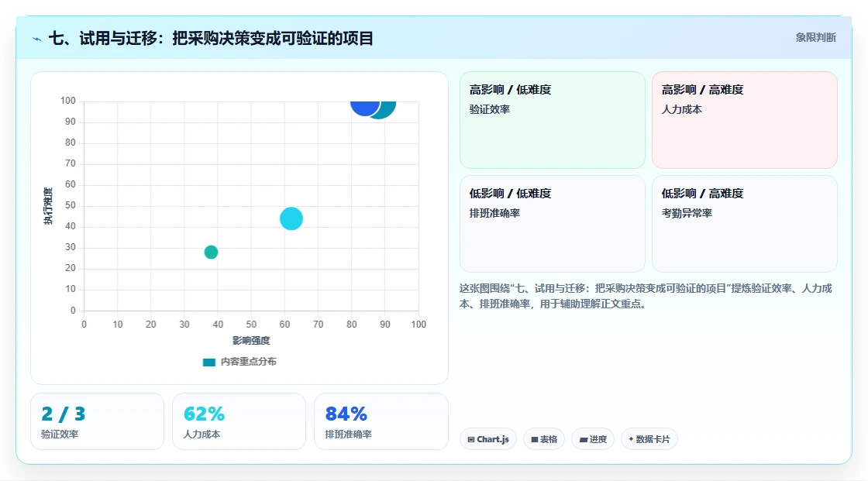Click the 考勤异常率 text
This screenshot has height=481, width=868.
[x=687, y=213]
